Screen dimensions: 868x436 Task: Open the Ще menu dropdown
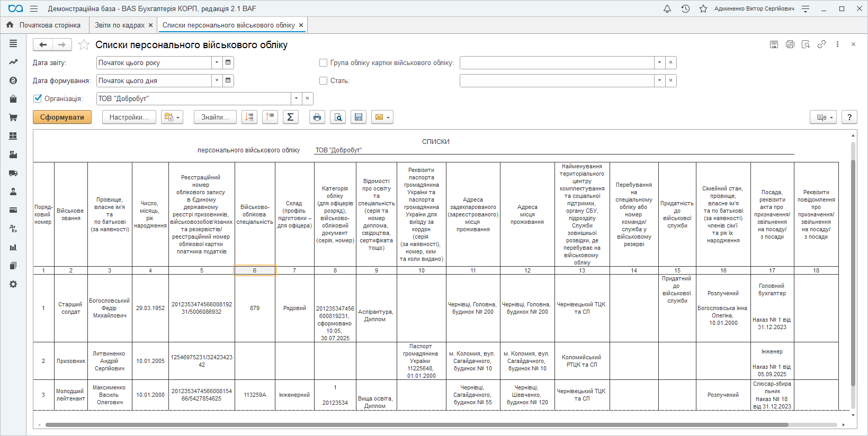point(823,117)
